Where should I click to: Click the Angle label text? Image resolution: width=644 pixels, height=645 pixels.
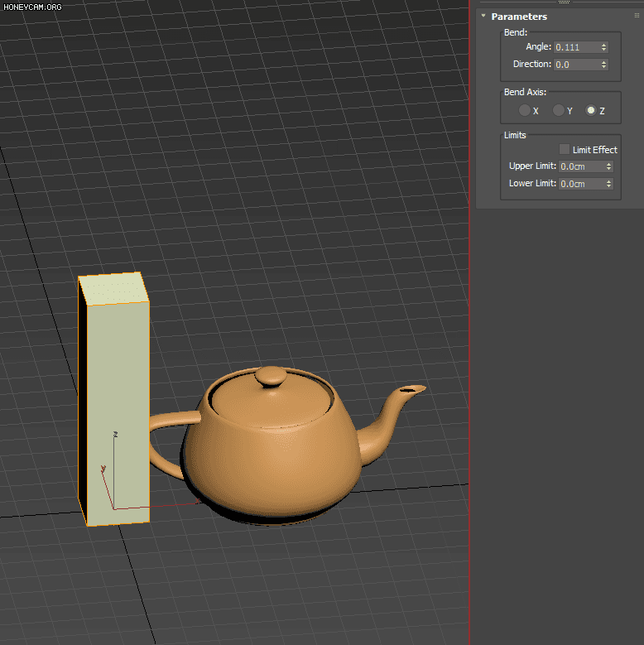pos(538,47)
